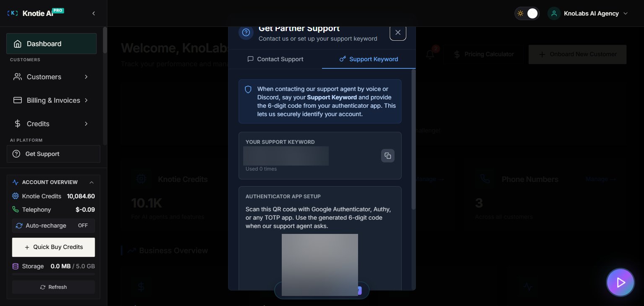The image size is (644, 306).
Task: Open the Pricing Calculator
Action: click(x=484, y=54)
